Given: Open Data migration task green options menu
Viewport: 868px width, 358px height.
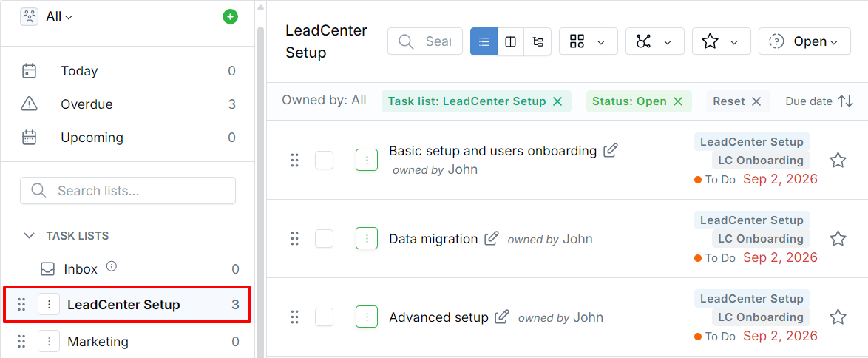Looking at the screenshot, I should pos(367,239).
